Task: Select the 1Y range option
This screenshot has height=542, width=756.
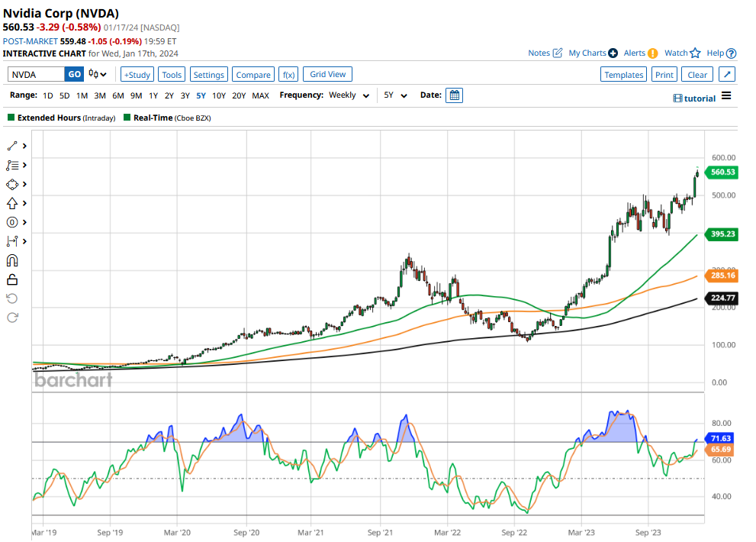Action: point(153,95)
